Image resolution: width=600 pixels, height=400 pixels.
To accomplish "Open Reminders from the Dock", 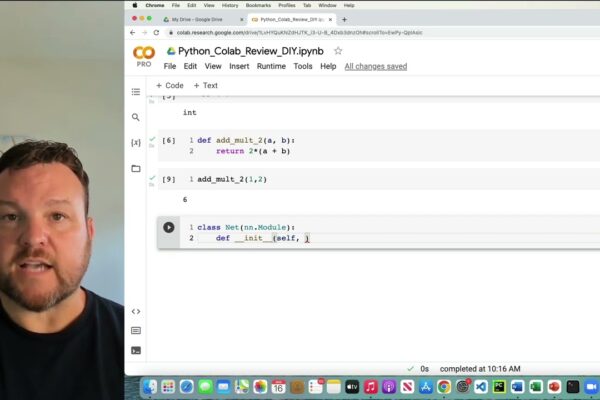I will pos(316,387).
